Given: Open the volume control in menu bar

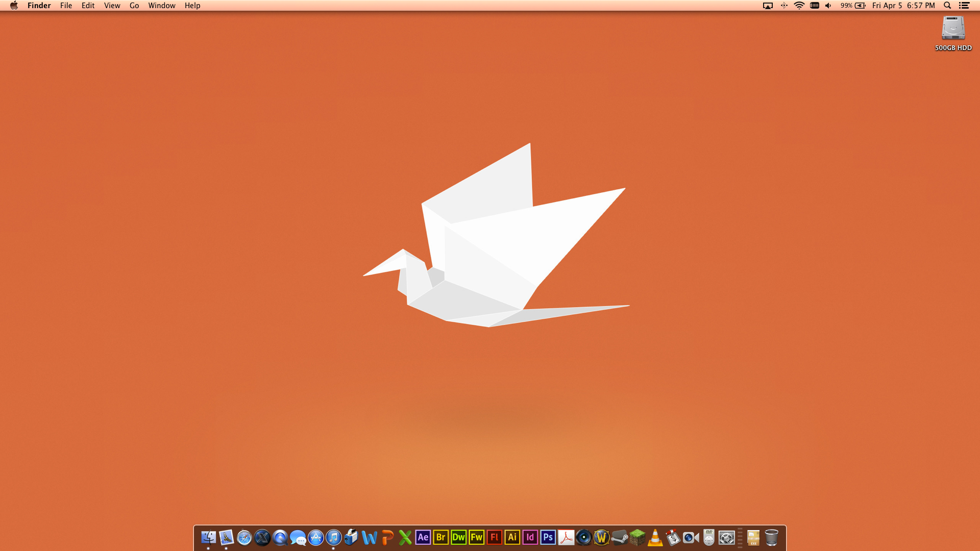Looking at the screenshot, I should 828,6.
